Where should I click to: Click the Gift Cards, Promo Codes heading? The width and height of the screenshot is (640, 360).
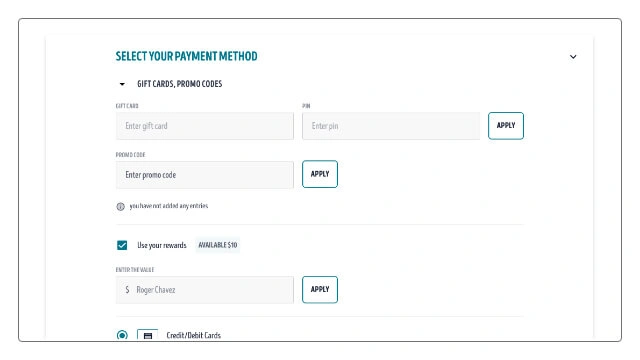(180, 84)
